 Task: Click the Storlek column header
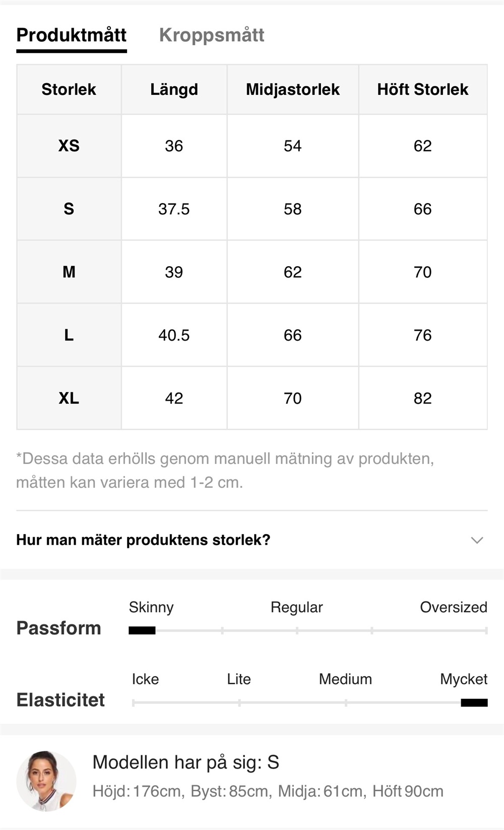tap(69, 90)
